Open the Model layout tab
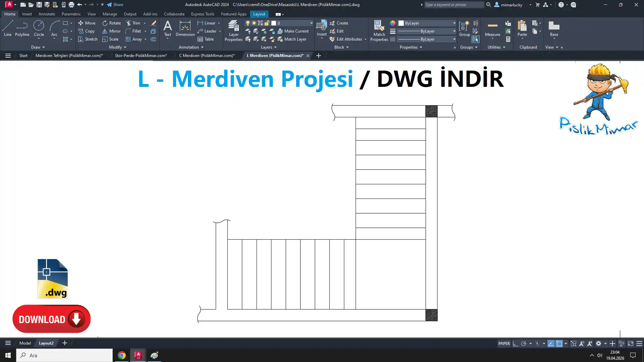 pos(25,343)
